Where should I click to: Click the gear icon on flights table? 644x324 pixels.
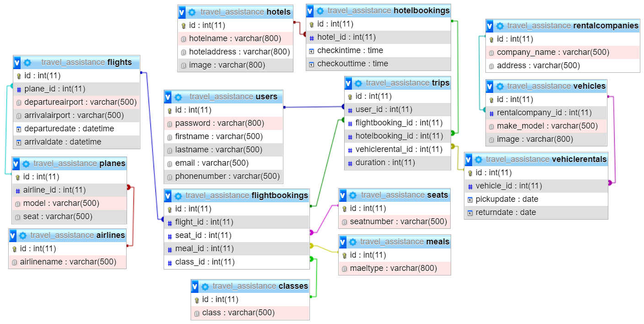27,63
